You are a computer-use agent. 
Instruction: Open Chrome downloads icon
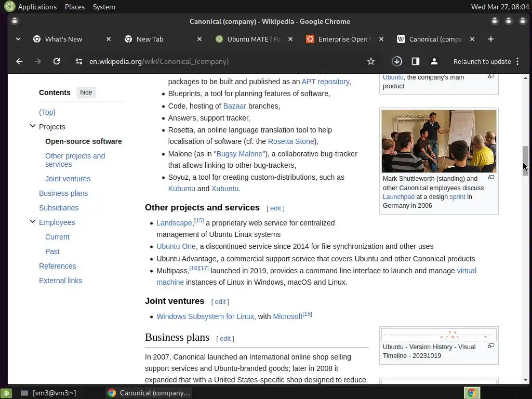click(x=397, y=61)
